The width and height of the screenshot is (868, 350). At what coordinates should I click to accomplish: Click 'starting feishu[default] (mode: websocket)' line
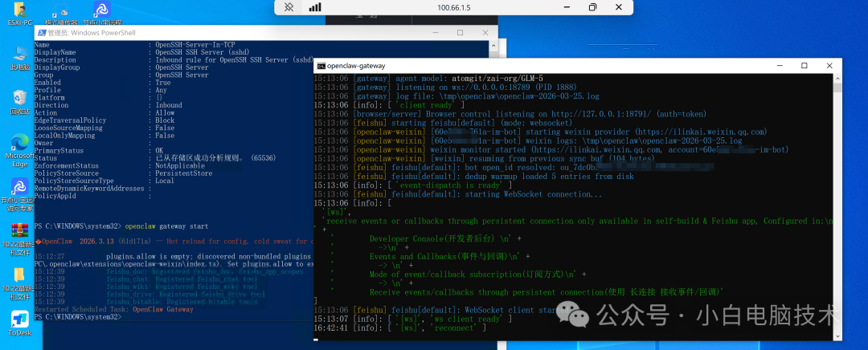coord(442,123)
